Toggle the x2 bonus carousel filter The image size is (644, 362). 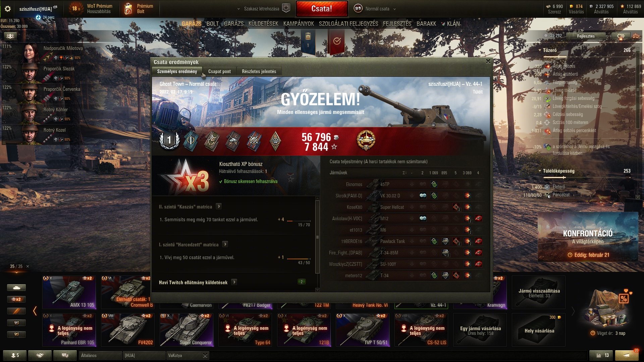[16, 299]
